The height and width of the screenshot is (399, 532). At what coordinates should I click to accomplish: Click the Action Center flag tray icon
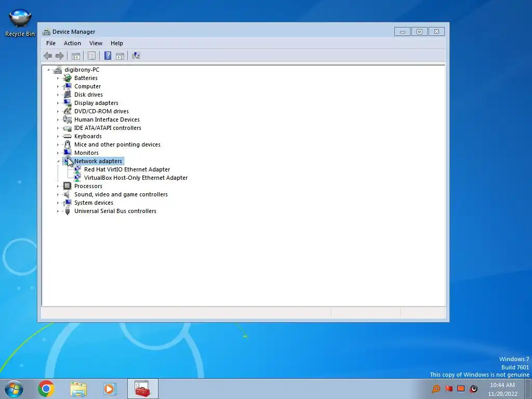tap(448, 389)
